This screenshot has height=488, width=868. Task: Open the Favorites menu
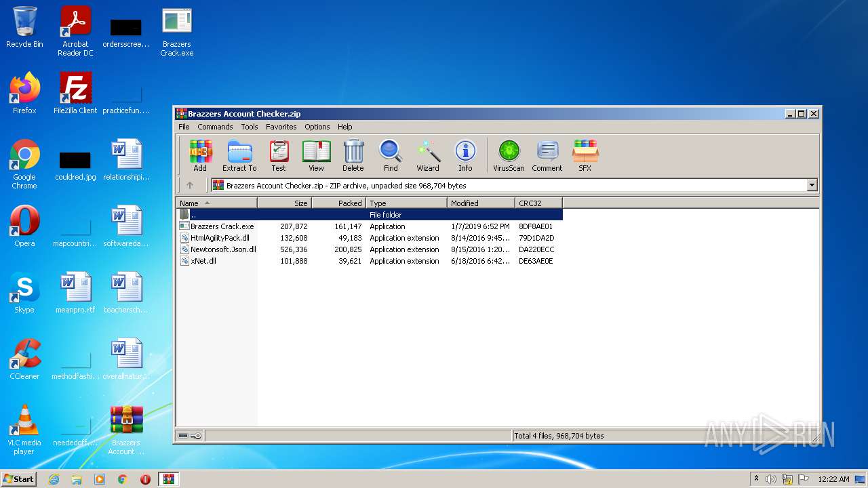click(281, 127)
